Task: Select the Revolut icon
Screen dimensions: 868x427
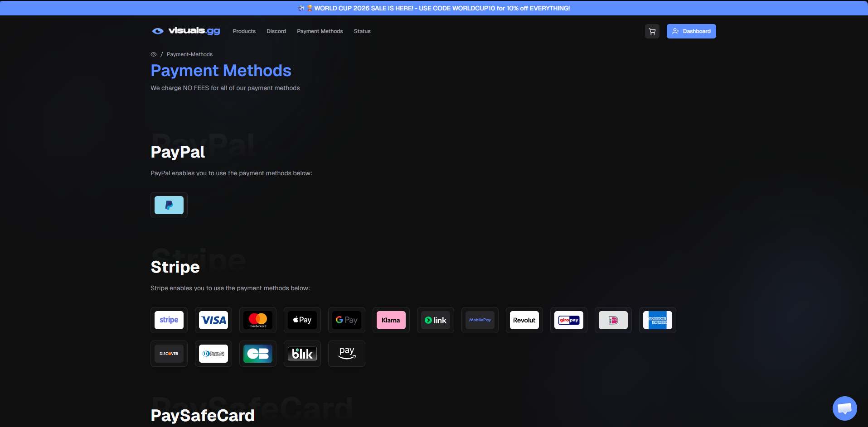Action: point(524,320)
